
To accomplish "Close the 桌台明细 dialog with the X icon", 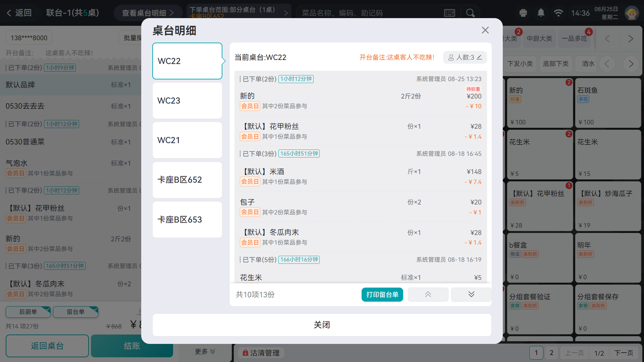I will point(485,30).
